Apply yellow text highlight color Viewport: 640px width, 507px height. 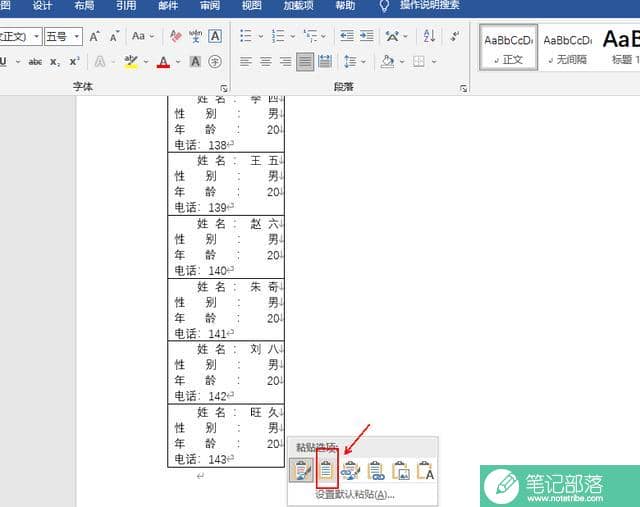[131, 62]
